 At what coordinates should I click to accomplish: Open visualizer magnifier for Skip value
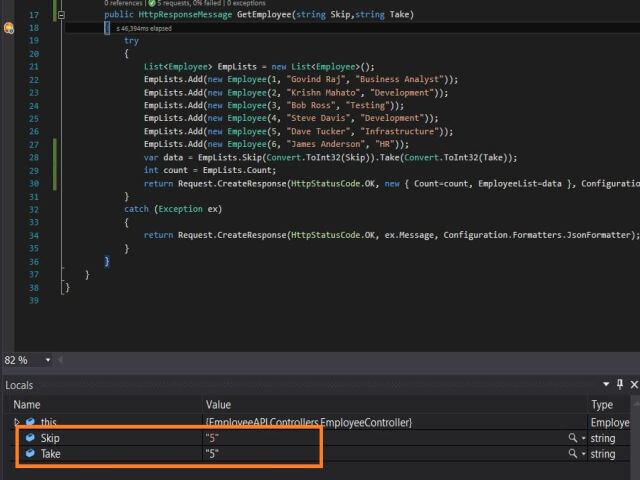click(x=572, y=438)
